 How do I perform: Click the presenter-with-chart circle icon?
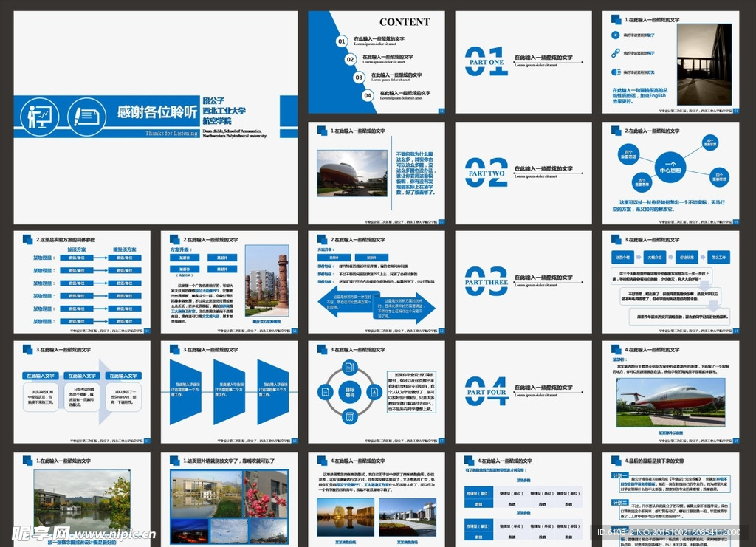40,116
